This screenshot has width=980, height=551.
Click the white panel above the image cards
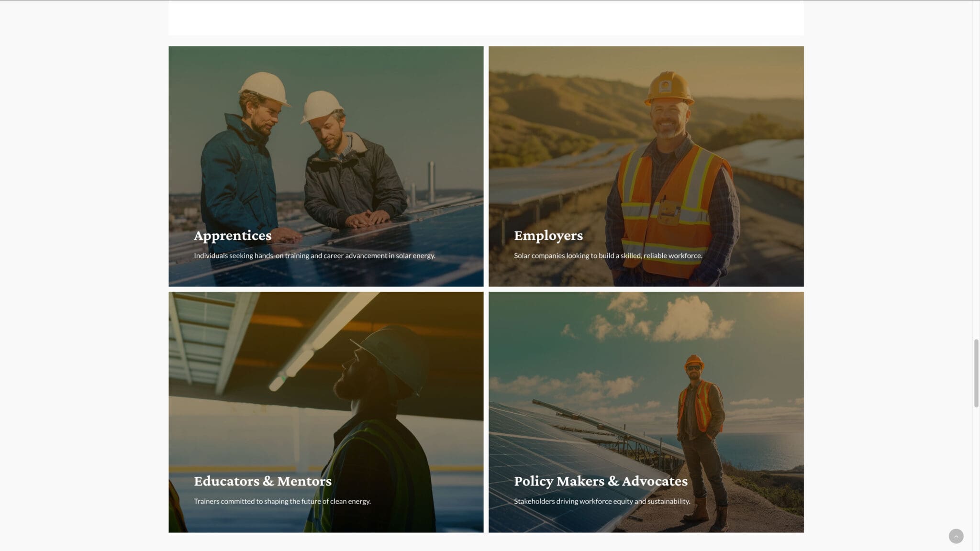(486, 18)
